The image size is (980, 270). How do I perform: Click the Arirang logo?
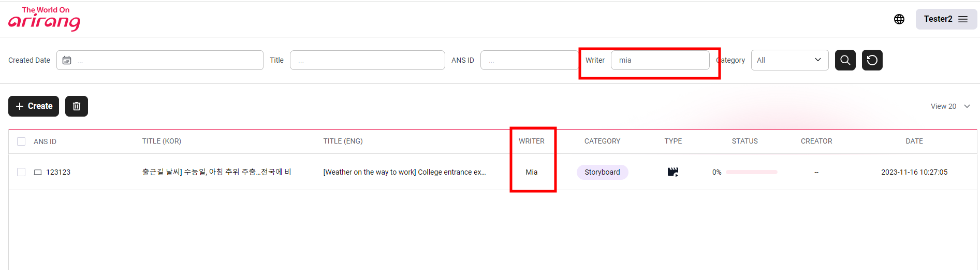45,19
